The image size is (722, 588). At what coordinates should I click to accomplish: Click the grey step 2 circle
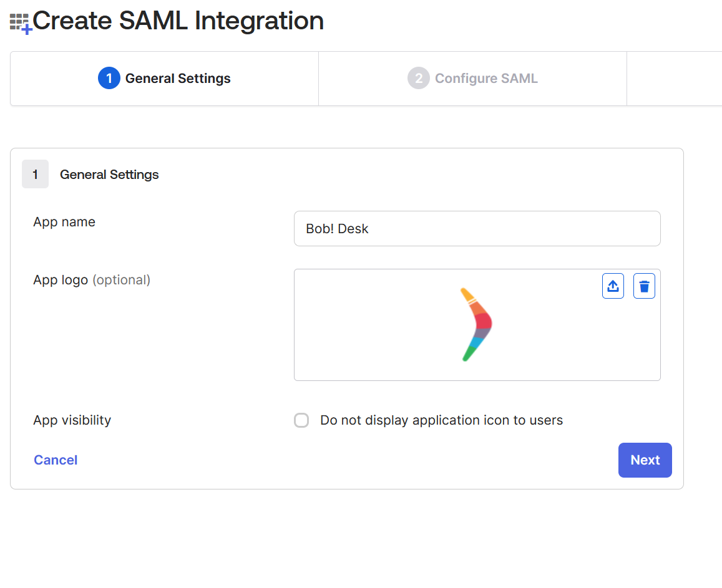point(418,79)
